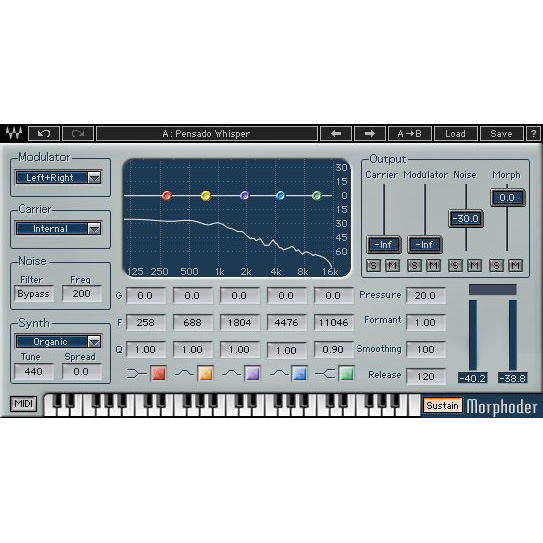Screen dimensions: 543x543
Task: Open the Carrier Internal dropdown
Action: click(x=59, y=229)
